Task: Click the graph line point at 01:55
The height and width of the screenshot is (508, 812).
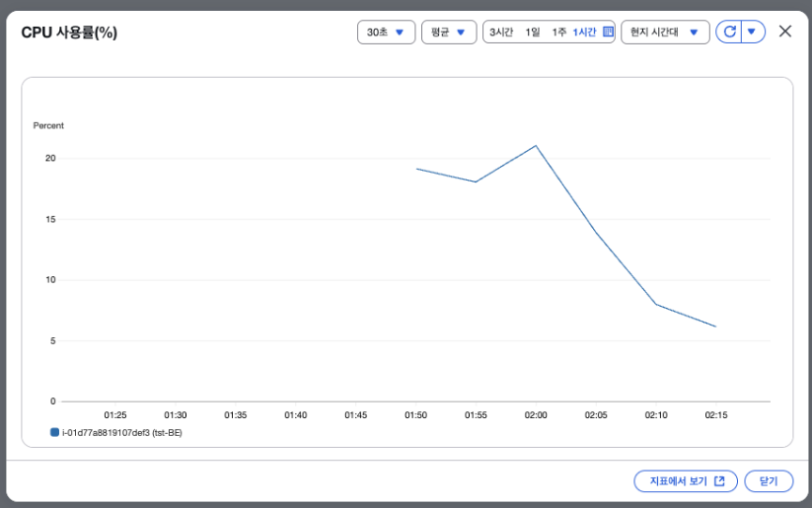Action: 476,181
